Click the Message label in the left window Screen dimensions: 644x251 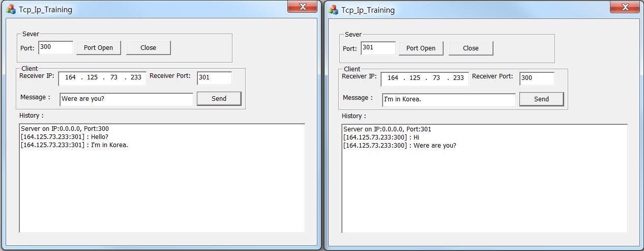click(35, 97)
